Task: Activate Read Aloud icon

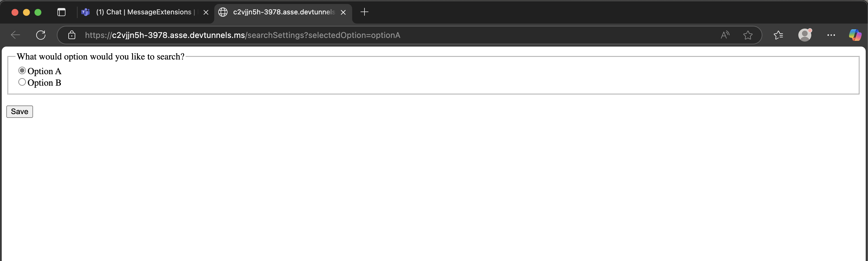Action: tap(725, 35)
